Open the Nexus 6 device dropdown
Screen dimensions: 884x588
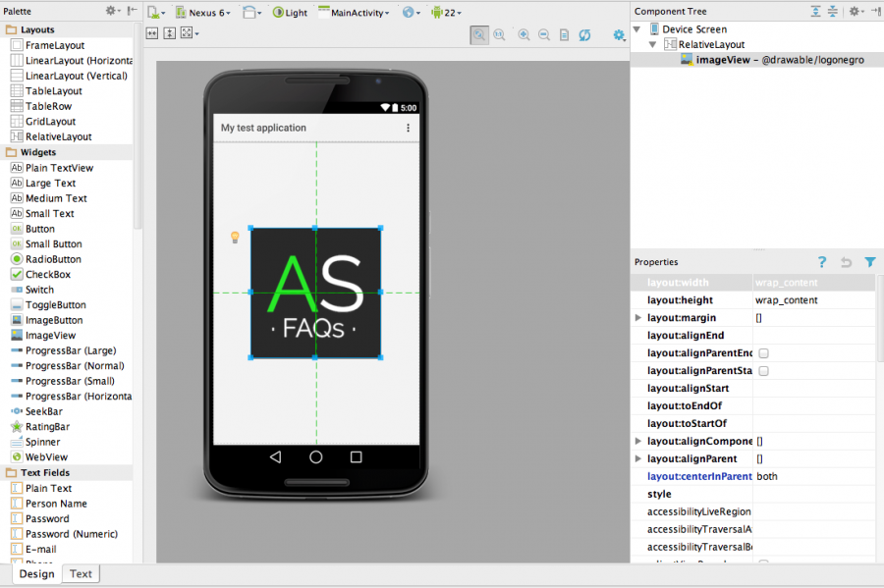click(203, 12)
